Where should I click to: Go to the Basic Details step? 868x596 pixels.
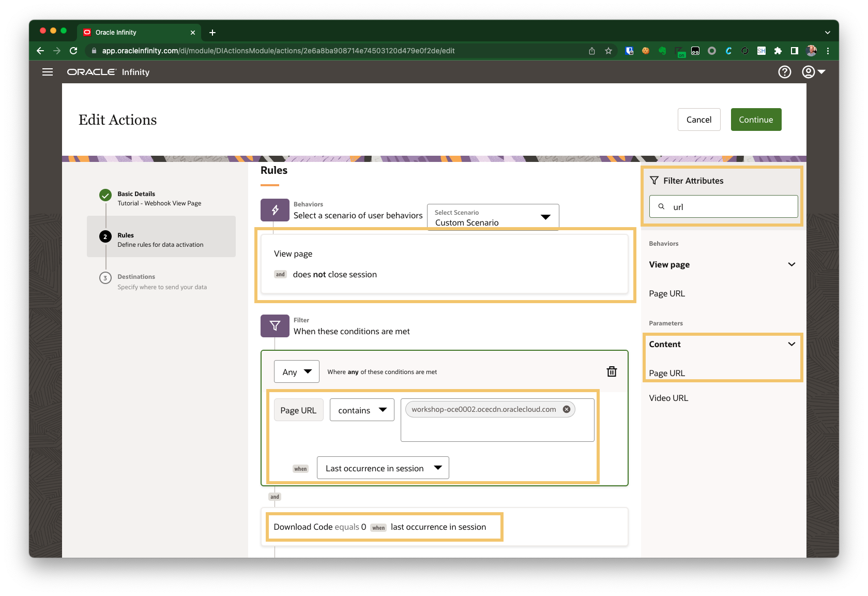tap(161, 199)
